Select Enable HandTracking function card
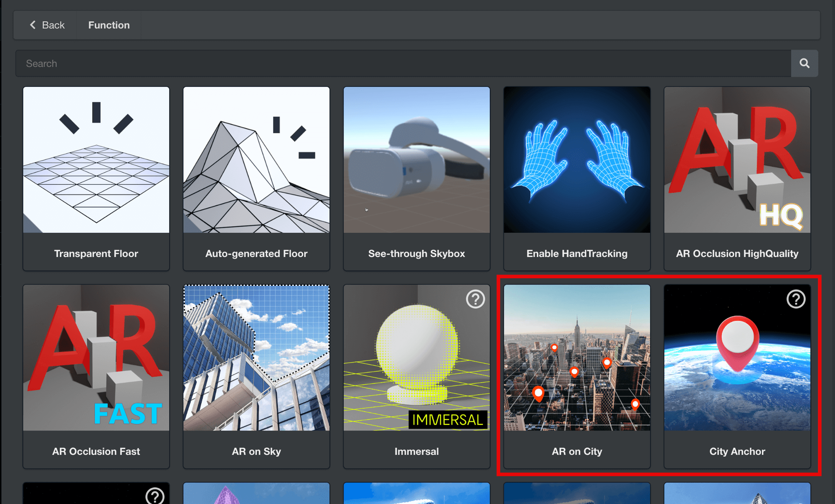Viewport: 835px width, 504px height. 577,179
